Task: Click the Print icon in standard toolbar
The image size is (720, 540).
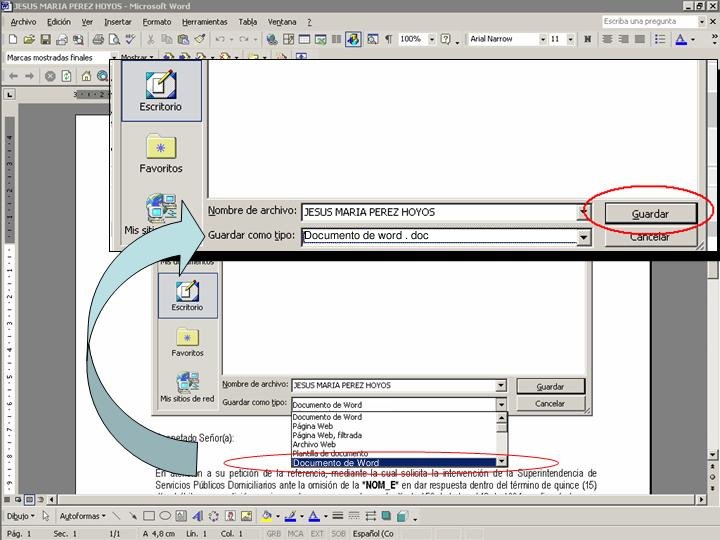Action: [x=98, y=39]
